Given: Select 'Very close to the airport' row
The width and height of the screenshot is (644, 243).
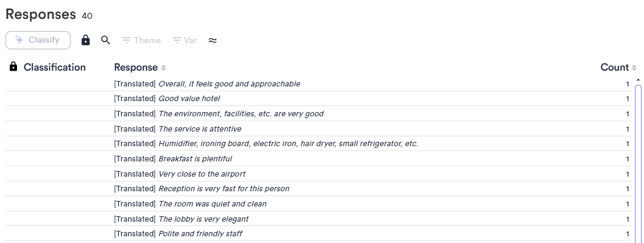Looking at the screenshot, I should 318,174.
